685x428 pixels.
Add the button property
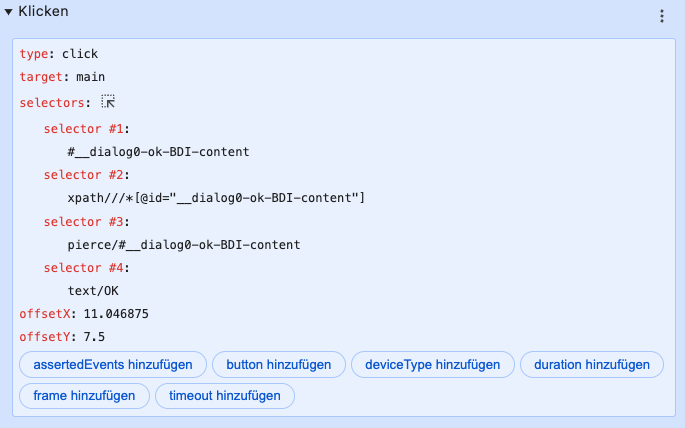tap(279, 365)
